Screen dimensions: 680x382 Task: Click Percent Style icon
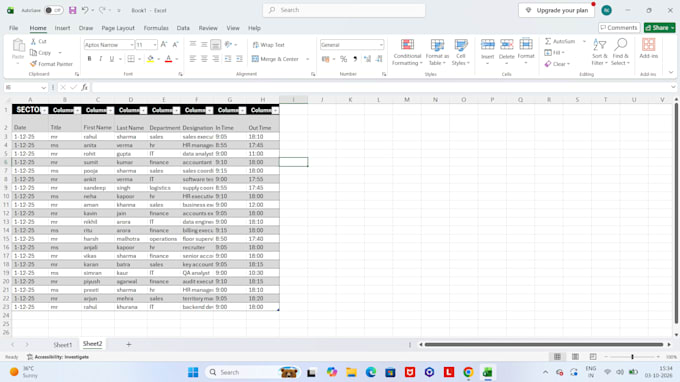[343, 59]
